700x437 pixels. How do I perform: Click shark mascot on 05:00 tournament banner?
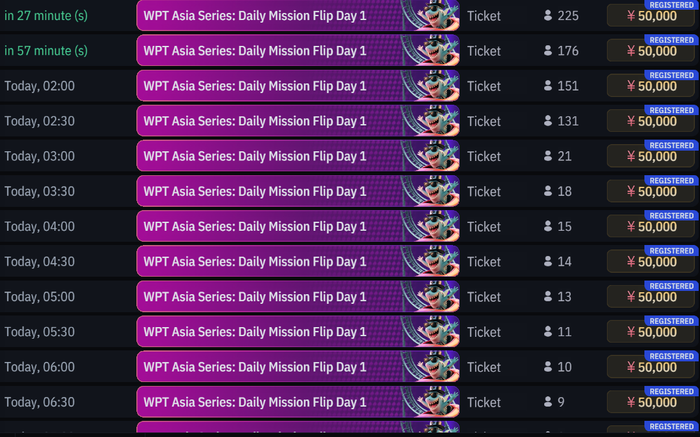pyautogui.click(x=435, y=296)
